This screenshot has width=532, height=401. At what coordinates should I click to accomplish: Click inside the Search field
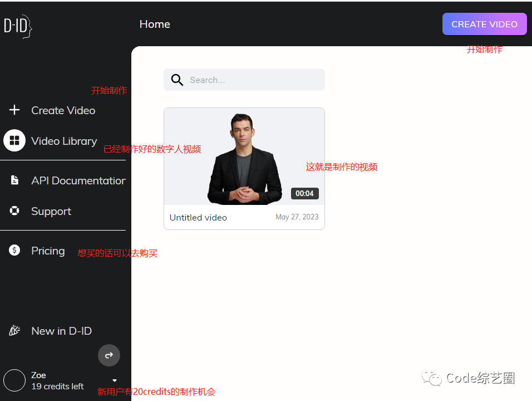244,80
